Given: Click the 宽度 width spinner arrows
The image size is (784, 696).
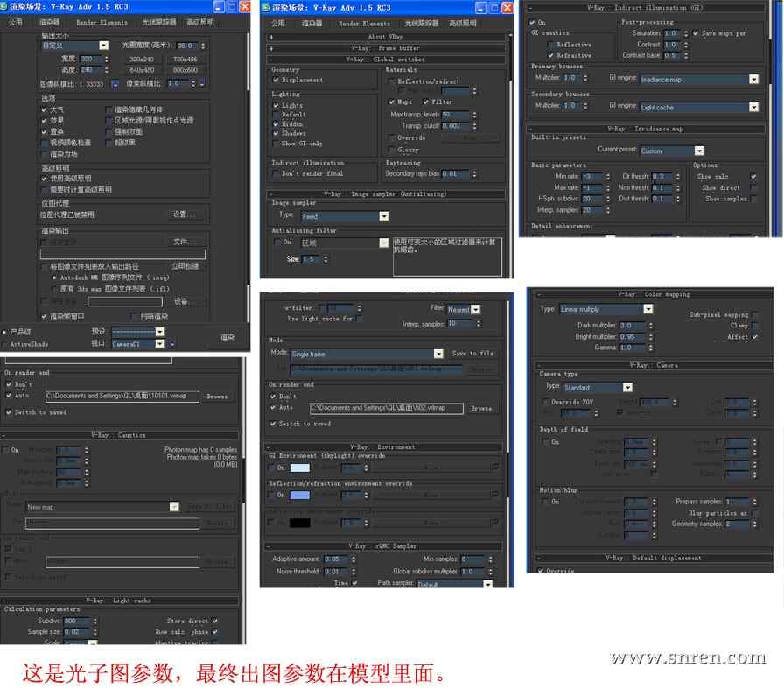Looking at the screenshot, I should coord(106,59).
